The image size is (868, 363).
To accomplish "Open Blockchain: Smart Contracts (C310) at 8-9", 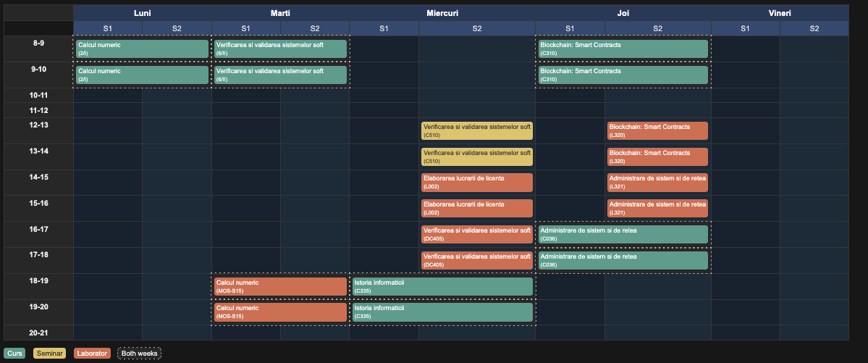I will 623,49.
